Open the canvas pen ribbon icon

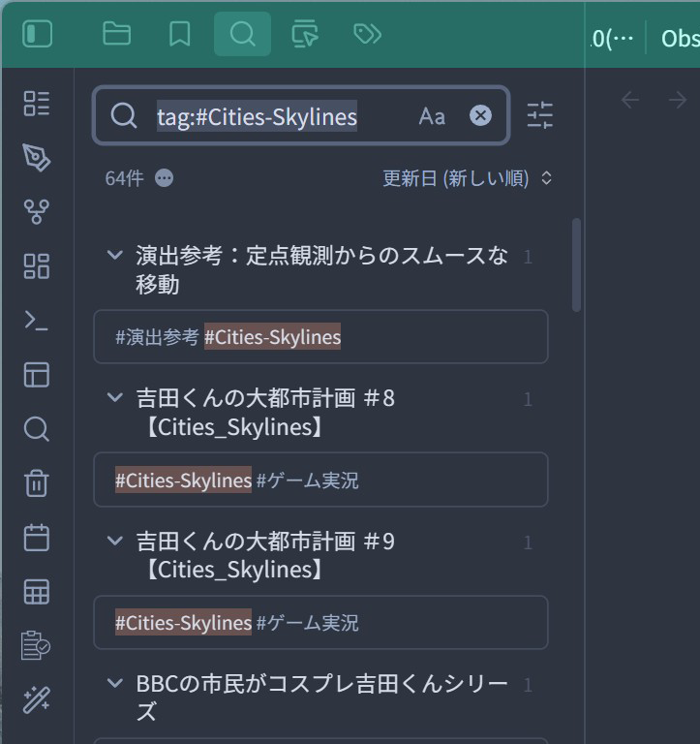[37, 158]
